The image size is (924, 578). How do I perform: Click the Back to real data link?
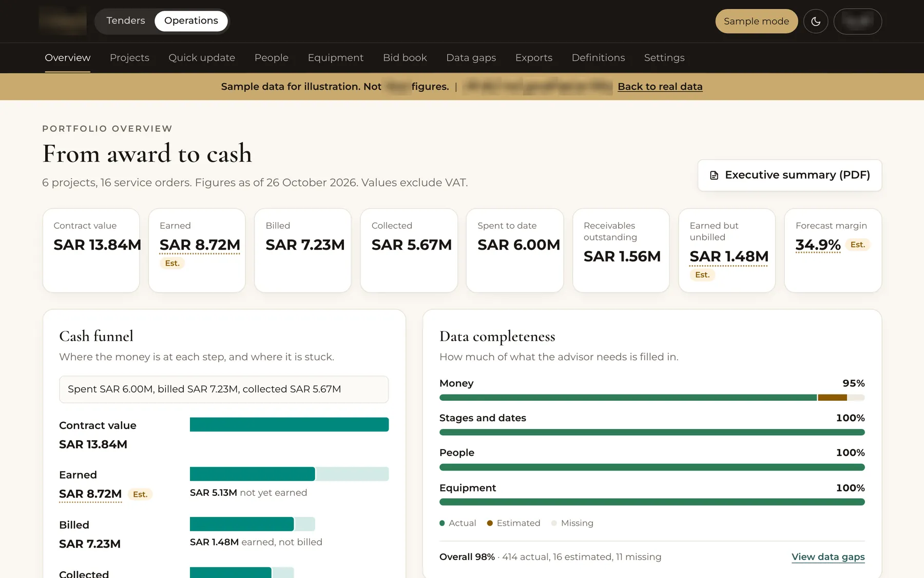coord(660,86)
